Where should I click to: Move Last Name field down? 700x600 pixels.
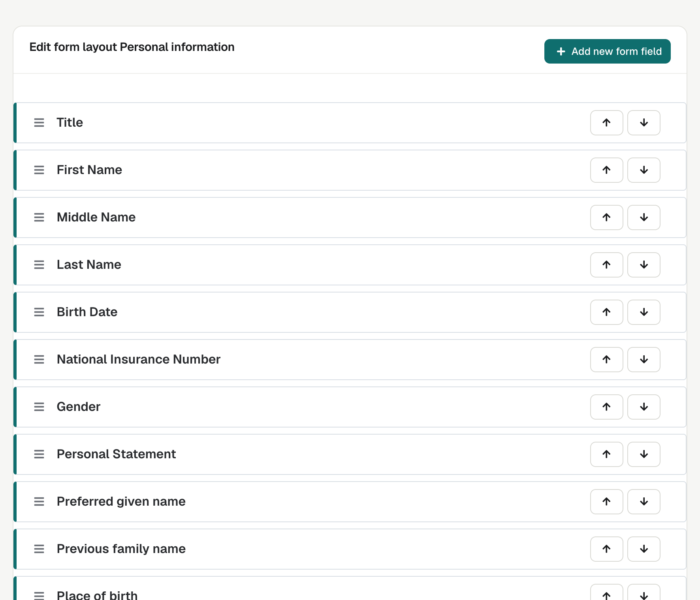pyautogui.click(x=644, y=265)
